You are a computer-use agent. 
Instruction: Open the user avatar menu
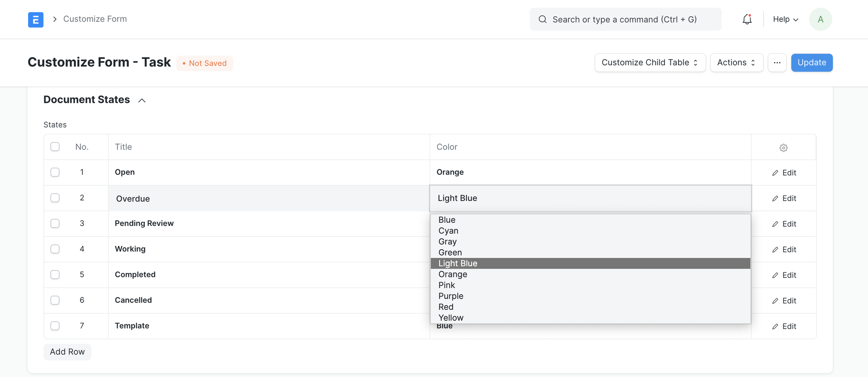[820, 19]
